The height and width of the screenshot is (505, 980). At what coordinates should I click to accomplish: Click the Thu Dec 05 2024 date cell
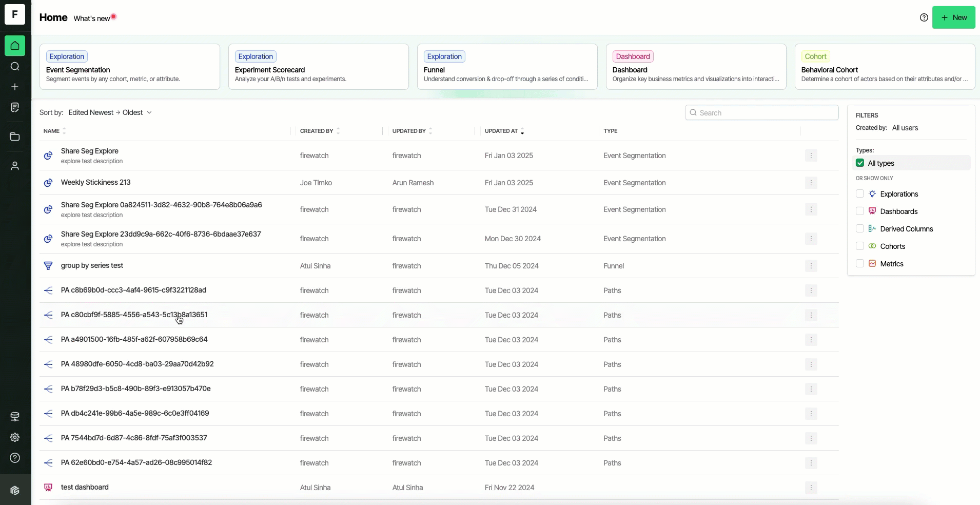point(512,266)
